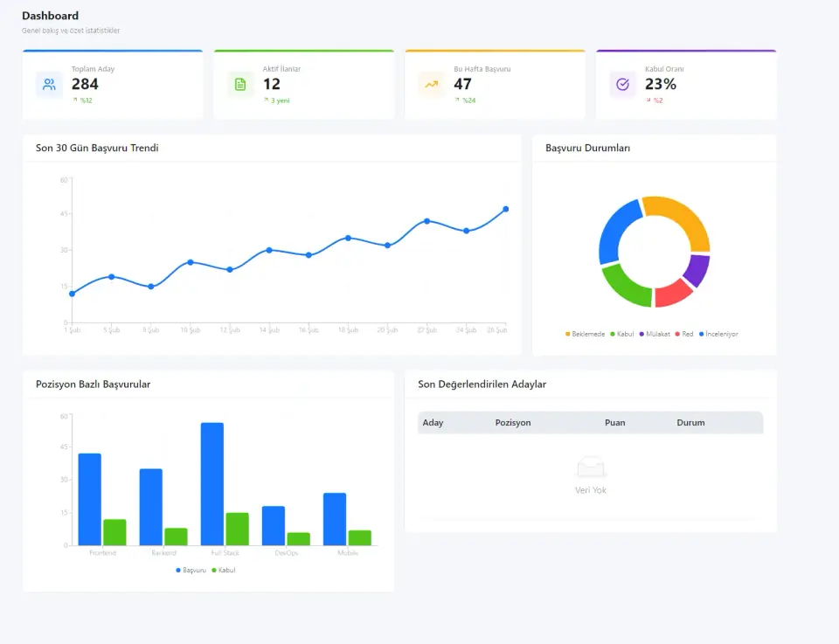
Task: Click the DevOps axis label
Action: 287,553
